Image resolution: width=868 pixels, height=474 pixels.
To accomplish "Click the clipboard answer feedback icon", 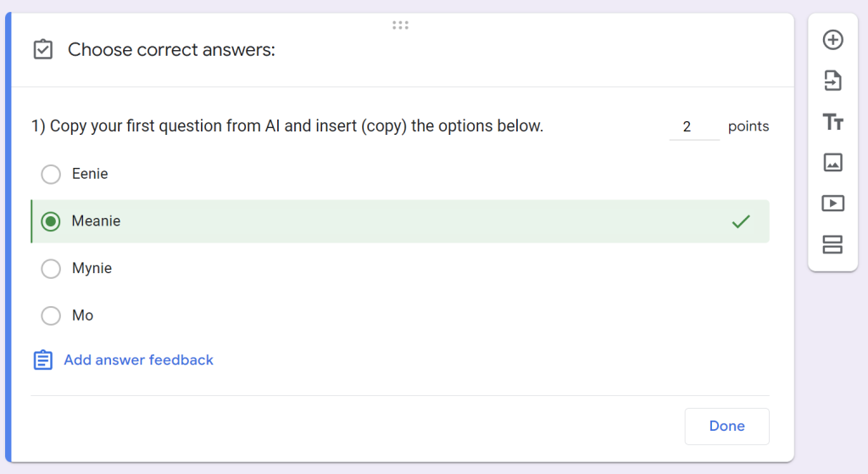I will tap(43, 360).
